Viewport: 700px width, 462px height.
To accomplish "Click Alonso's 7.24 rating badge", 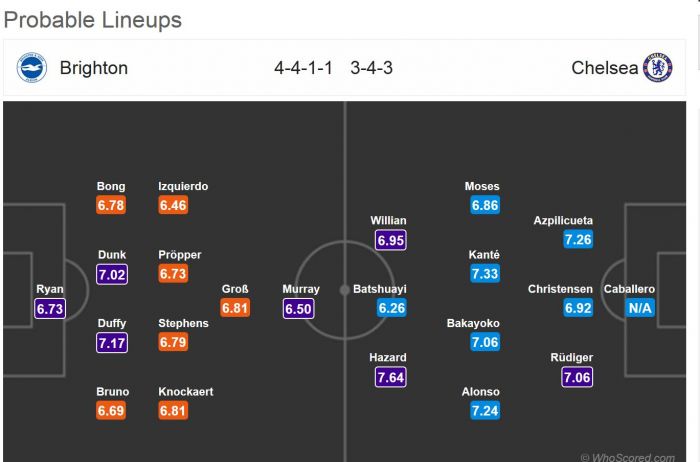I will 483,410.
